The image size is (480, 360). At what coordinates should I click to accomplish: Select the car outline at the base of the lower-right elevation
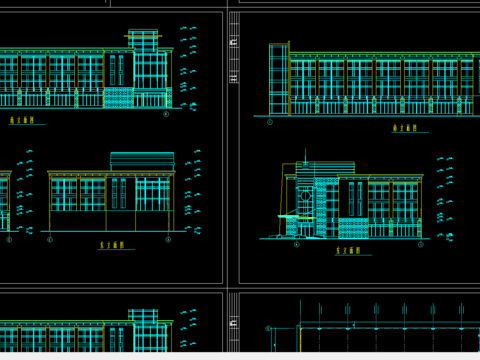point(275,236)
